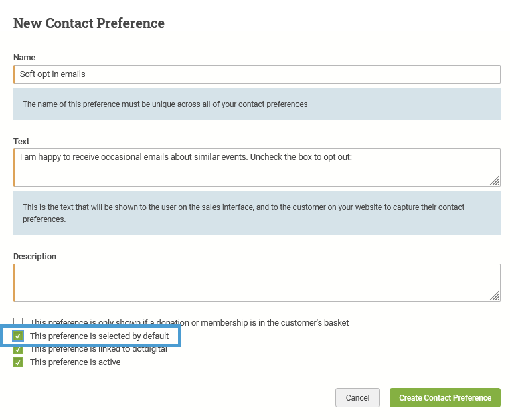Click the 'Text' field label
Viewport: 510px width, 420px height.
[21, 141]
